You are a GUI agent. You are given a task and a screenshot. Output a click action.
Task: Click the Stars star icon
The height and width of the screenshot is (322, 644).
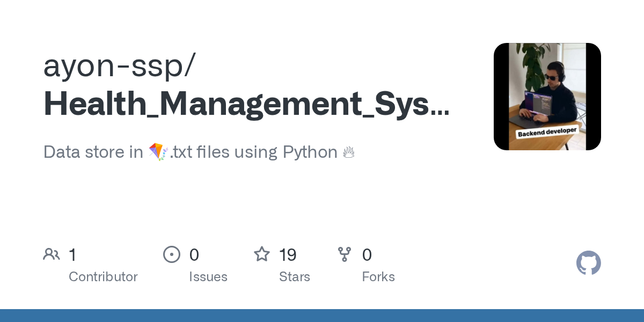262,254
